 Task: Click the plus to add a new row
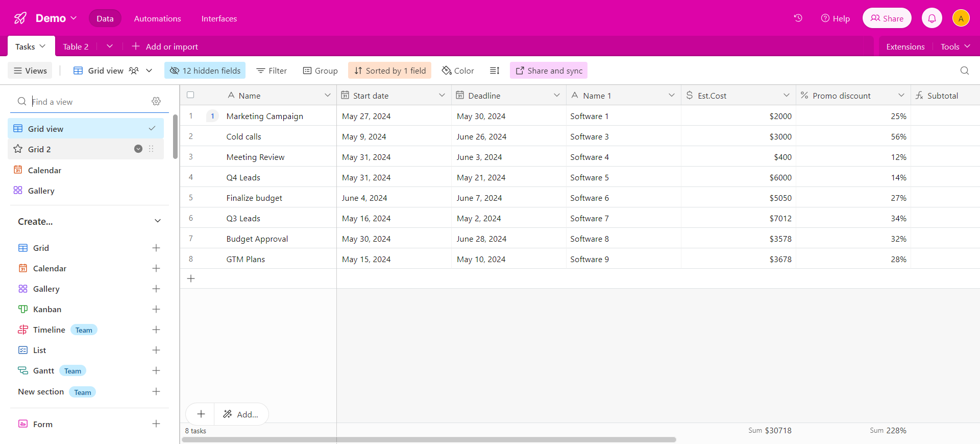coord(191,278)
